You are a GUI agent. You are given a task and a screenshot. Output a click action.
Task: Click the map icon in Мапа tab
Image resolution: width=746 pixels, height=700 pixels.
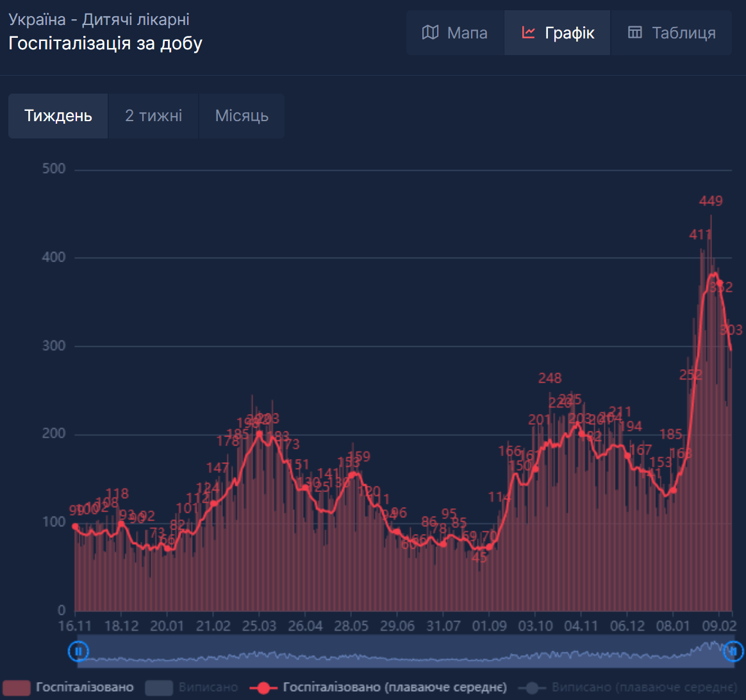click(430, 33)
